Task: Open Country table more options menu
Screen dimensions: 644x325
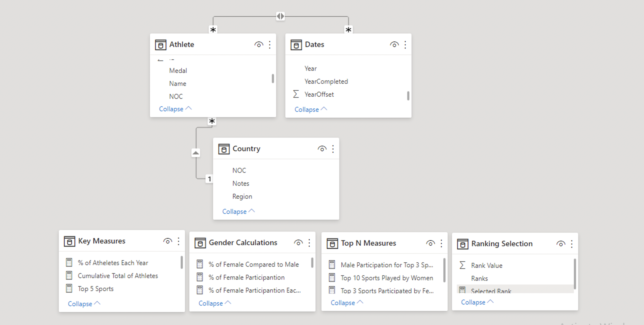Action: [x=333, y=149]
